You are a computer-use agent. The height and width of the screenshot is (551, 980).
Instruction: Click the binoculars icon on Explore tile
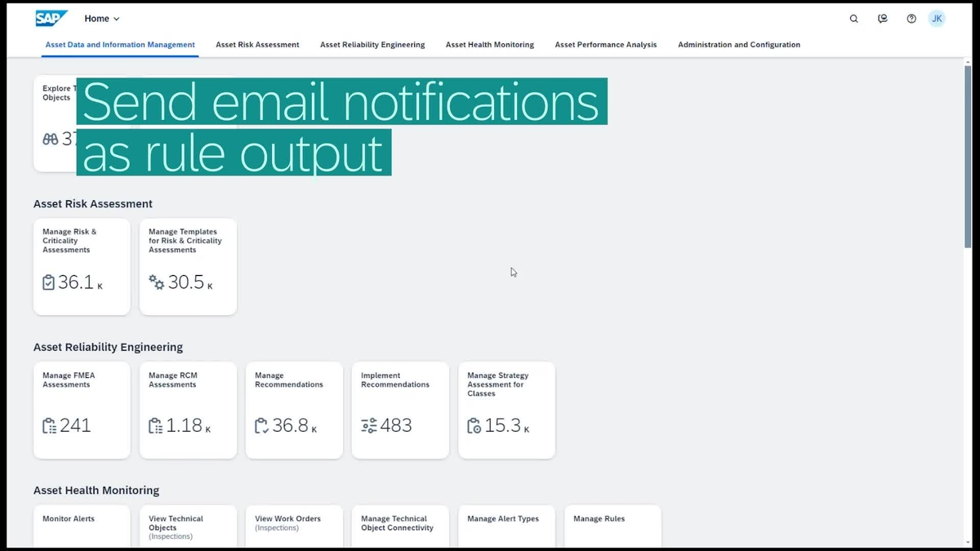pyautogui.click(x=50, y=139)
